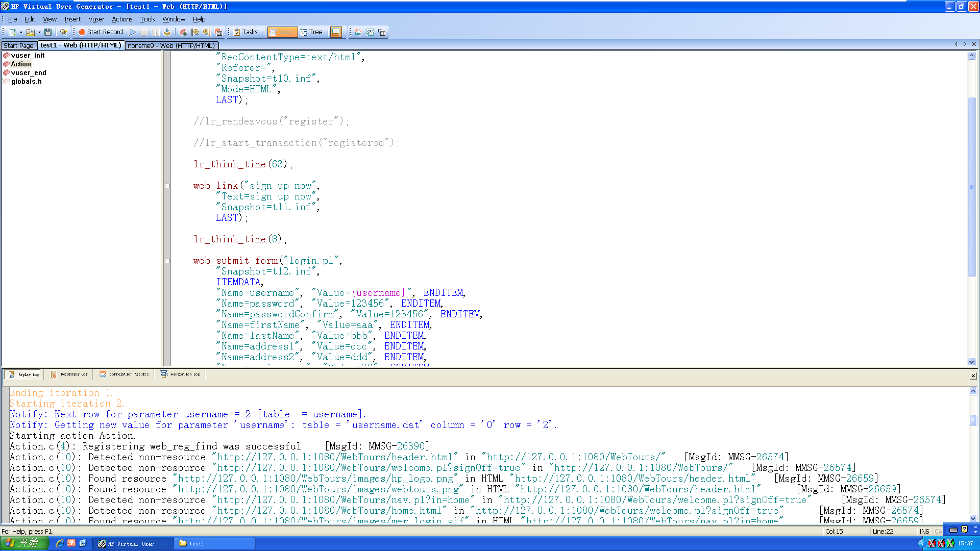Open the File menu
The width and height of the screenshot is (980, 551).
[x=13, y=19]
